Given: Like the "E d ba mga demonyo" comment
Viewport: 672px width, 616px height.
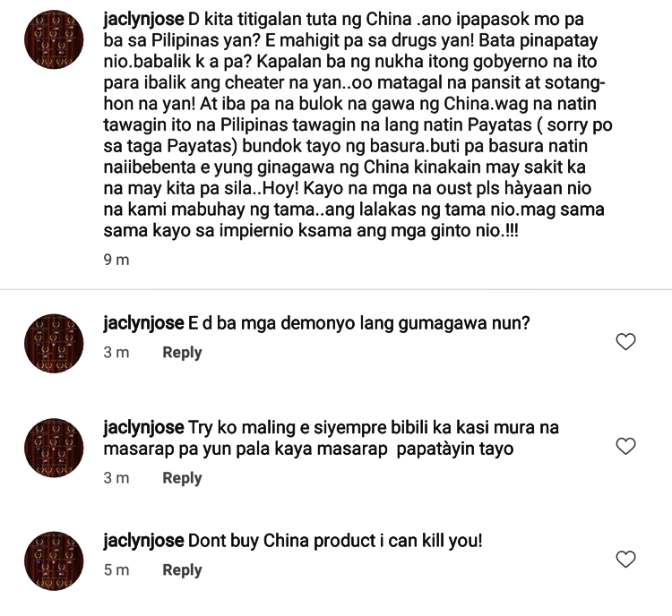Looking at the screenshot, I should click(625, 342).
